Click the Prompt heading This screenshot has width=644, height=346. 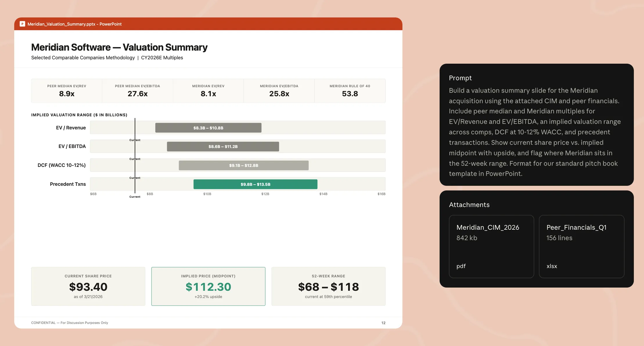click(x=460, y=78)
